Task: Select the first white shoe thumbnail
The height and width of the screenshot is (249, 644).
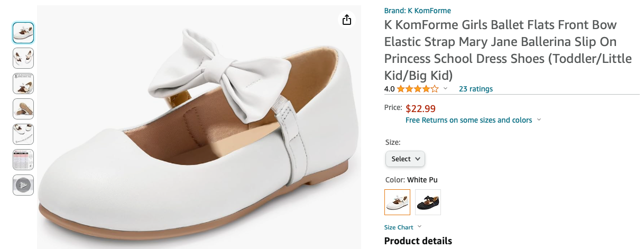Action: (23, 32)
